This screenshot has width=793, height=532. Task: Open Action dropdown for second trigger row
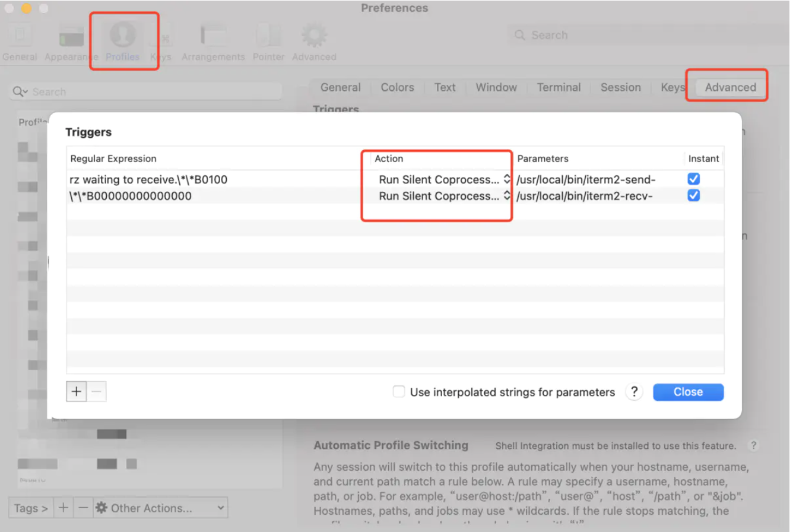[x=445, y=196]
